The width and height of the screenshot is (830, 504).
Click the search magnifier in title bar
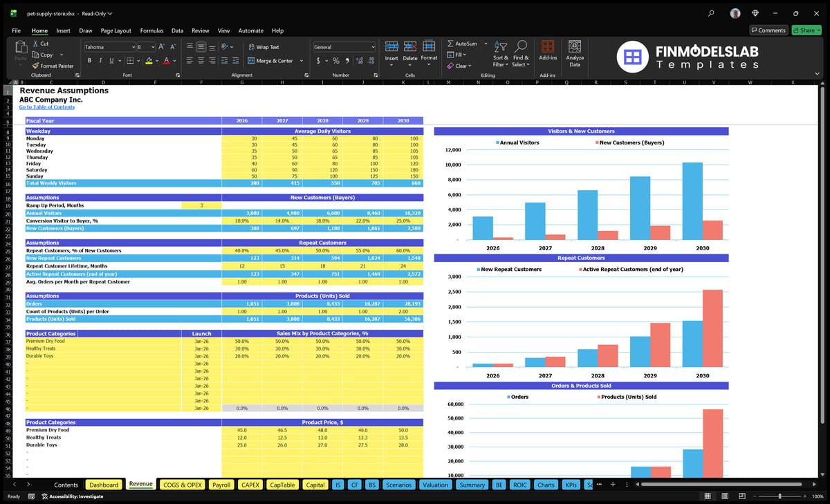click(x=711, y=13)
